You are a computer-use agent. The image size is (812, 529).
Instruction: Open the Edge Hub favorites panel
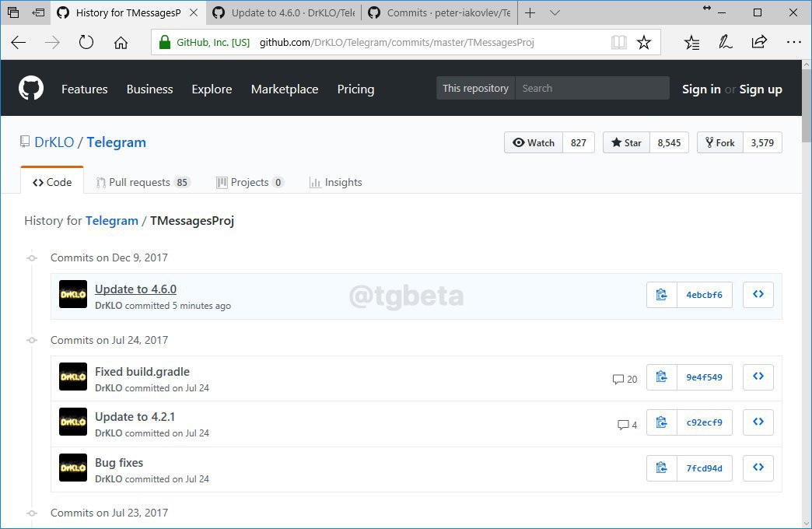[691, 43]
